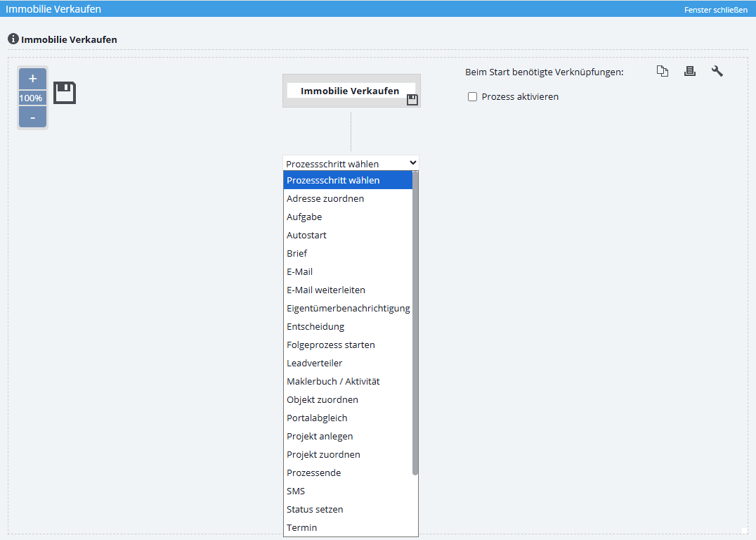Select Entscheidung from the dropdown list

(x=315, y=327)
